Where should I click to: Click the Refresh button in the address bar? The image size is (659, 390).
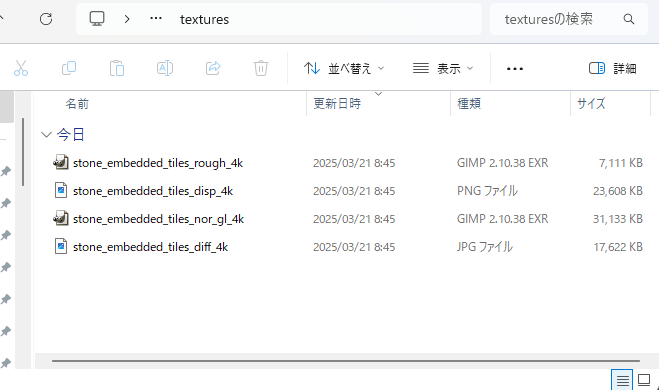(x=46, y=19)
